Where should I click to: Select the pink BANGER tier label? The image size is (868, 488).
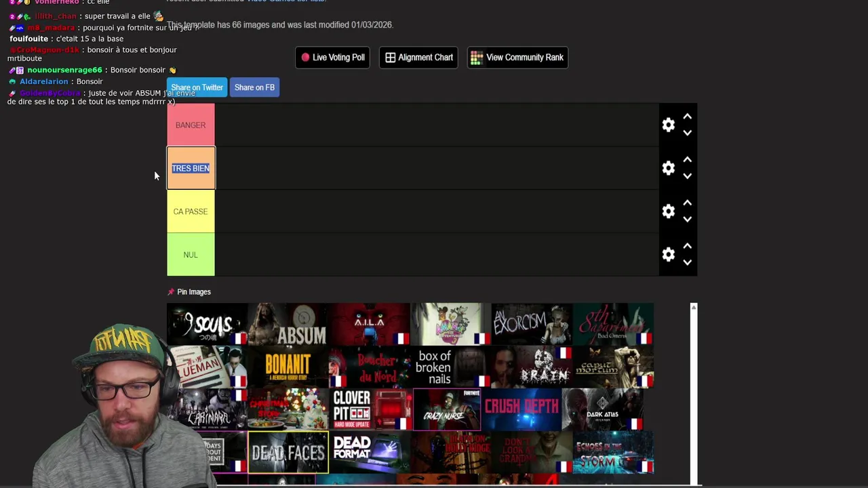point(191,125)
